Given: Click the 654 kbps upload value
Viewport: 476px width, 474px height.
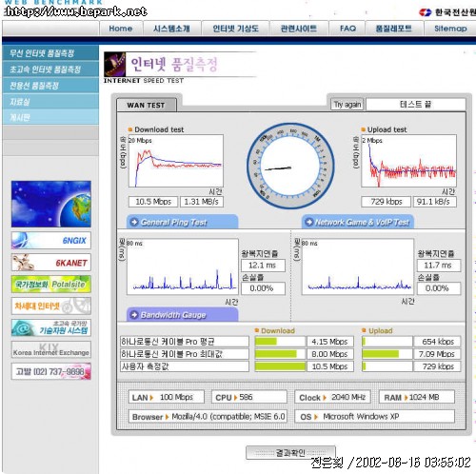Looking at the screenshot, I should tap(437, 342).
